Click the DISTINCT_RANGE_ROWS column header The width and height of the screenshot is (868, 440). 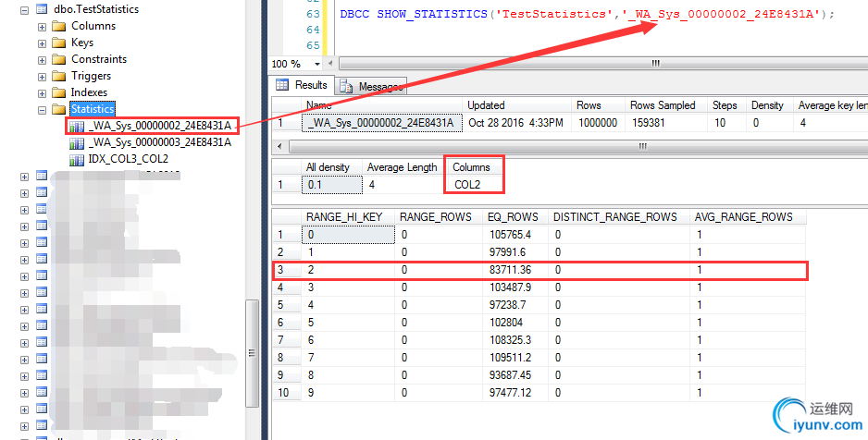tap(619, 216)
